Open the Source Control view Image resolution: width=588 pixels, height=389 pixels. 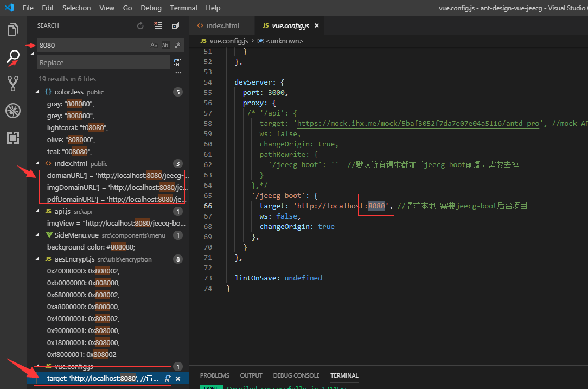(13, 83)
